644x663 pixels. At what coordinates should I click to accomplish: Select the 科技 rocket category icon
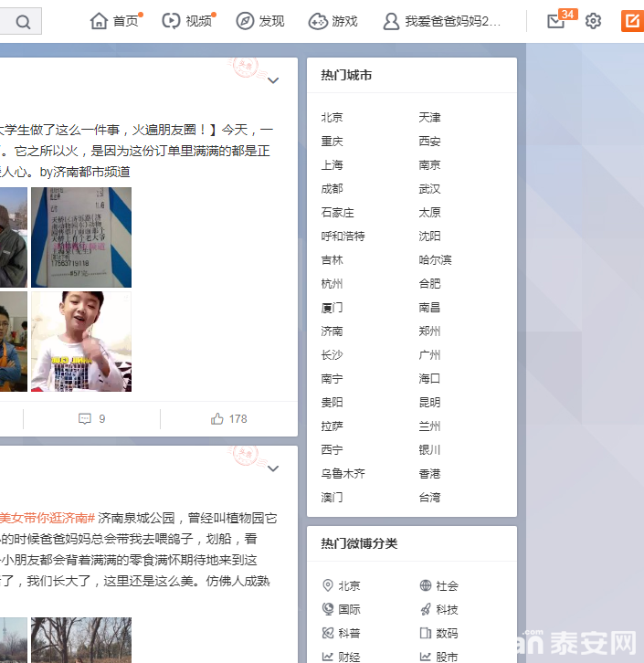[426, 609]
